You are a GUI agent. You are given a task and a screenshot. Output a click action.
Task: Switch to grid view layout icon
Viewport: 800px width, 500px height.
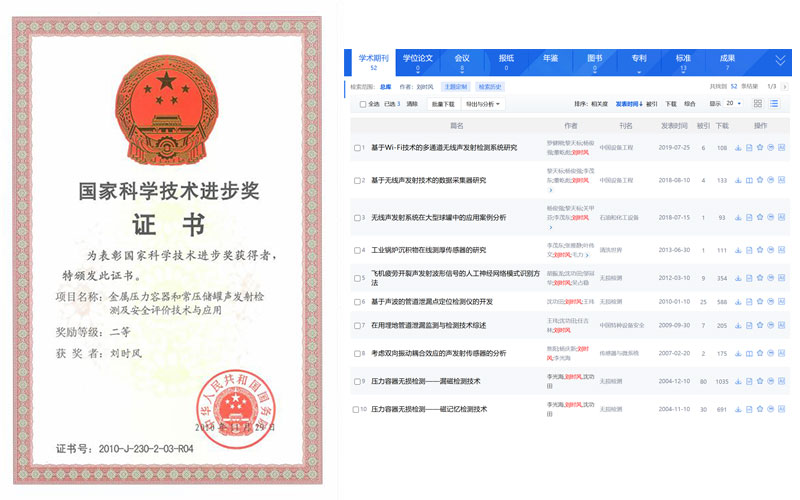(x=758, y=104)
